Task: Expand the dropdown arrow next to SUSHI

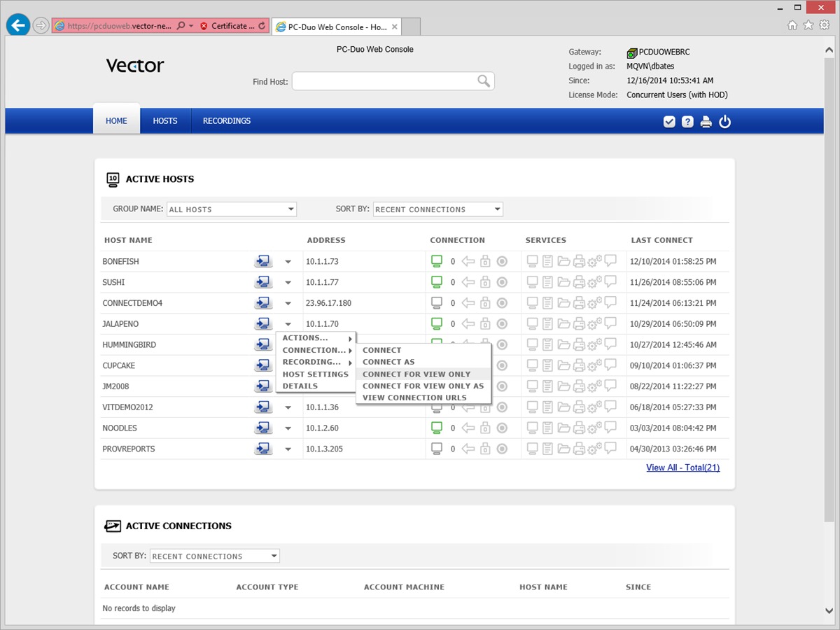Action: (288, 283)
